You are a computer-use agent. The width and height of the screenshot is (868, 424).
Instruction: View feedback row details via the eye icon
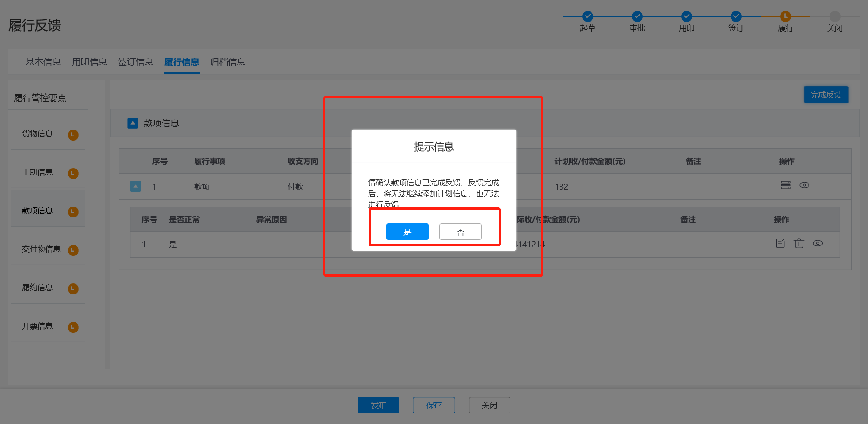tap(818, 243)
